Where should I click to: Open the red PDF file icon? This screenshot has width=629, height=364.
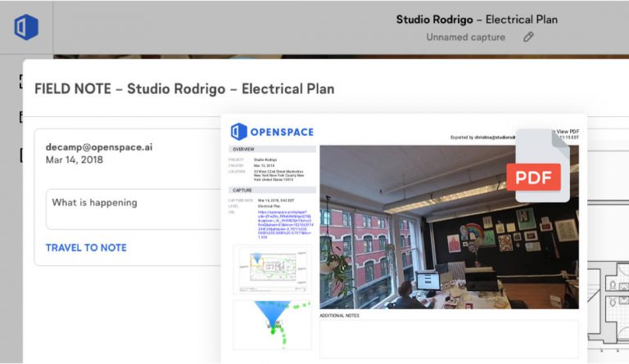537,167
